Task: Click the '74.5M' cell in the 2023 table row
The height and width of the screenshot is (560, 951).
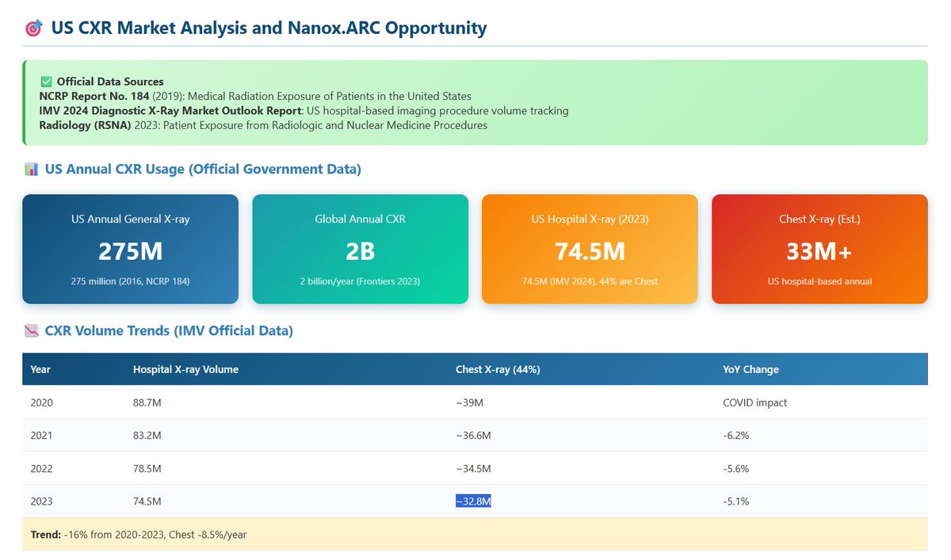Action: 147,501
